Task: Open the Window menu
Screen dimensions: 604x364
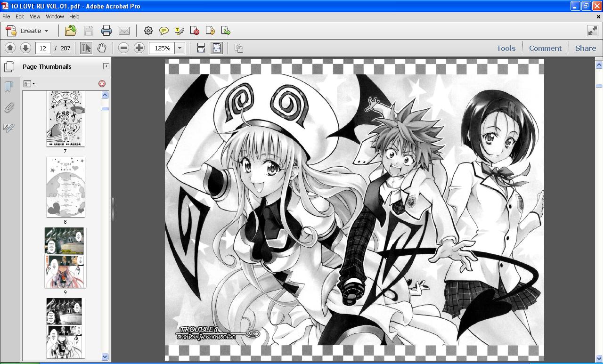Action: pyautogui.click(x=55, y=16)
